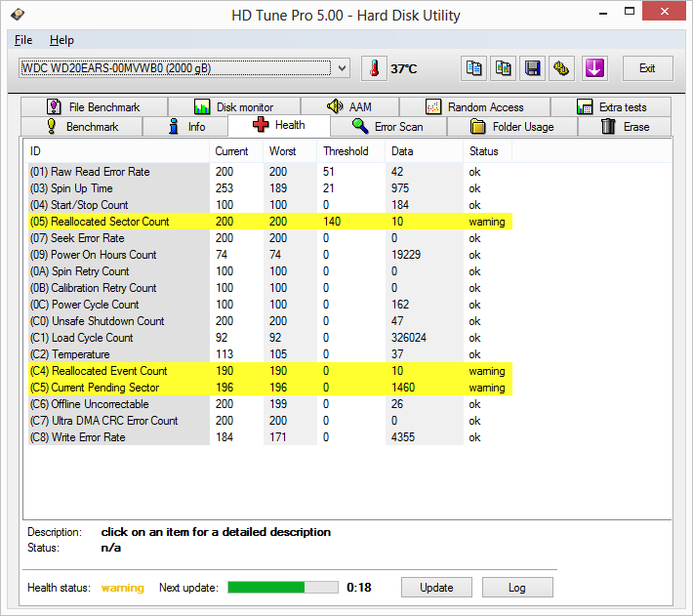Click the Status column header
The height and width of the screenshot is (616, 693).
pos(487,151)
